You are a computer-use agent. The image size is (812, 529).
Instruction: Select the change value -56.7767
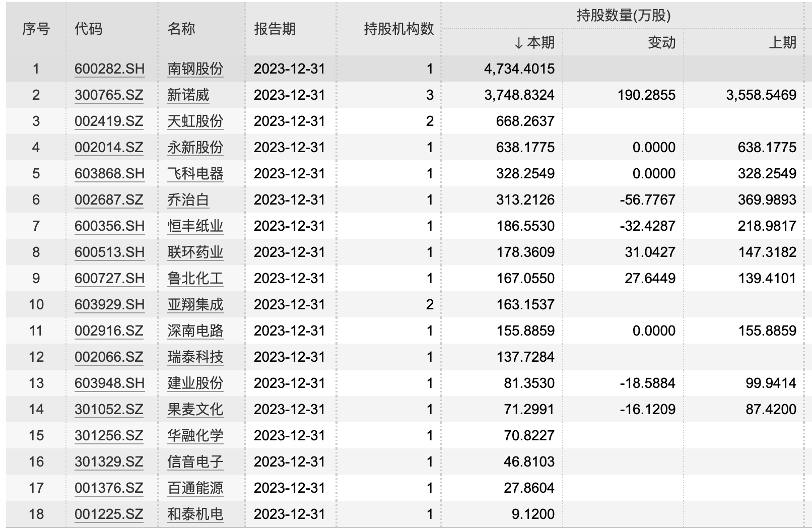coord(647,200)
